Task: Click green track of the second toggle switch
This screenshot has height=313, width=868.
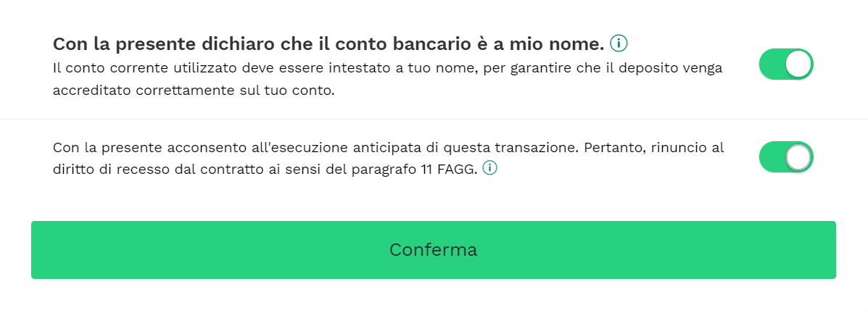Action: 772,157
